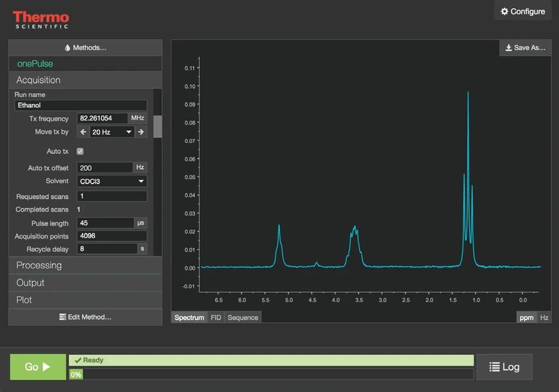The width and height of the screenshot is (559, 392).
Task: Expand the Output section
Action: click(x=85, y=282)
